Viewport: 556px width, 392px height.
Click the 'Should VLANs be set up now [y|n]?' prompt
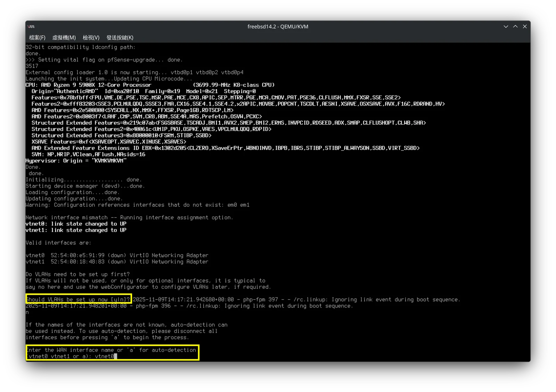[78, 300]
